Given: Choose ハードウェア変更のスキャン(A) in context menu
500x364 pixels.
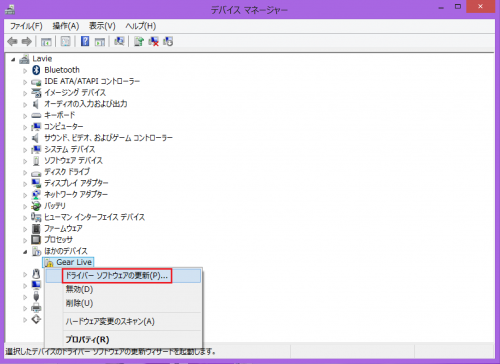Looking at the screenshot, I should 123,321.
